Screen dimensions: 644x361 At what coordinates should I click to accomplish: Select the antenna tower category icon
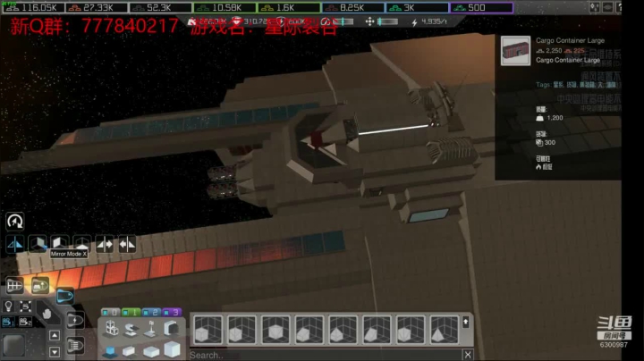tap(151, 329)
